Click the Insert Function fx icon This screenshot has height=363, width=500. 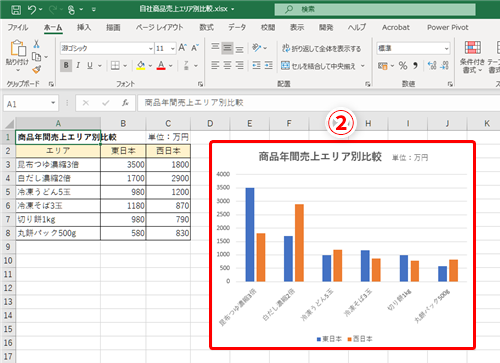tap(125, 103)
